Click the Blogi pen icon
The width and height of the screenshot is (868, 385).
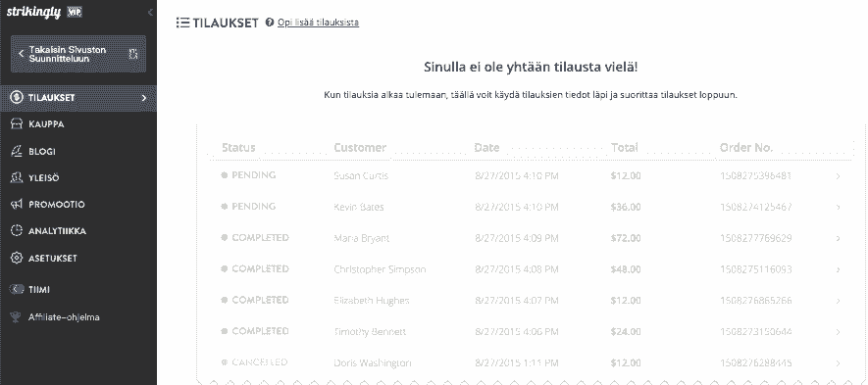click(x=17, y=151)
